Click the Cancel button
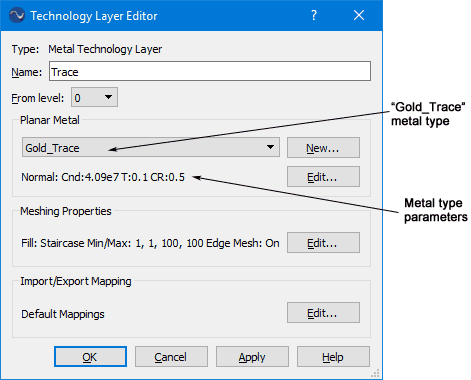The height and width of the screenshot is (380, 471). pos(171,357)
